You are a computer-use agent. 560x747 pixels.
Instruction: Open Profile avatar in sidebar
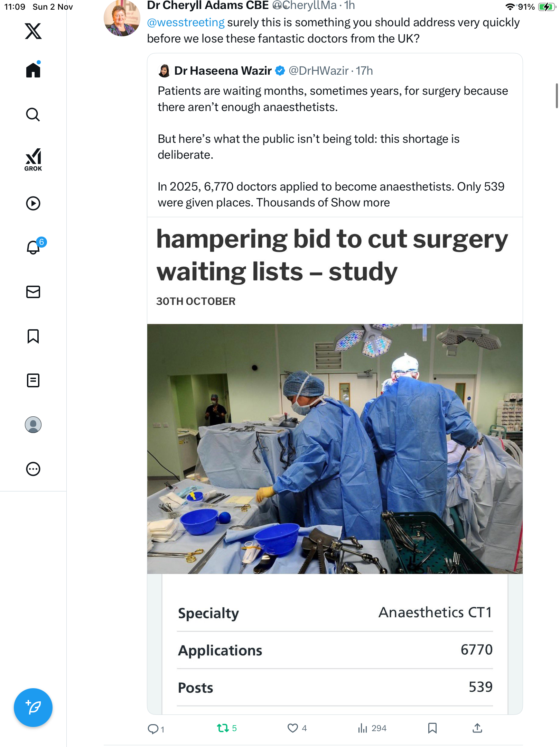coord(33,425)
